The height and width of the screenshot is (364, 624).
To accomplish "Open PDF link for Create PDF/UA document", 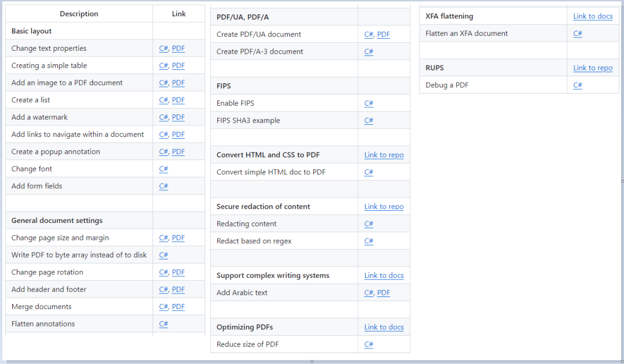I will 384,34.
